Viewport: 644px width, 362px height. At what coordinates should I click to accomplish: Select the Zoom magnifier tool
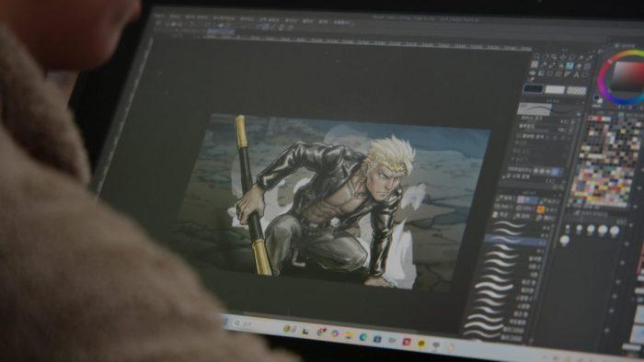coord(536,56)
